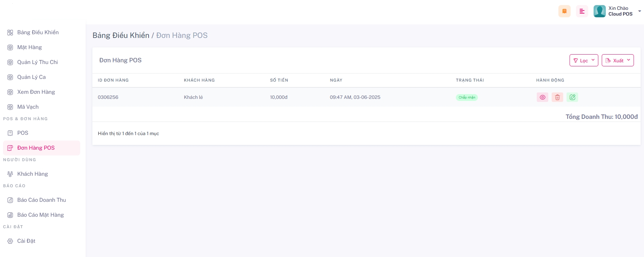
Task: Click Bảng Điều Khiển breadcrumb link
Action: click(x=121, y=36)
